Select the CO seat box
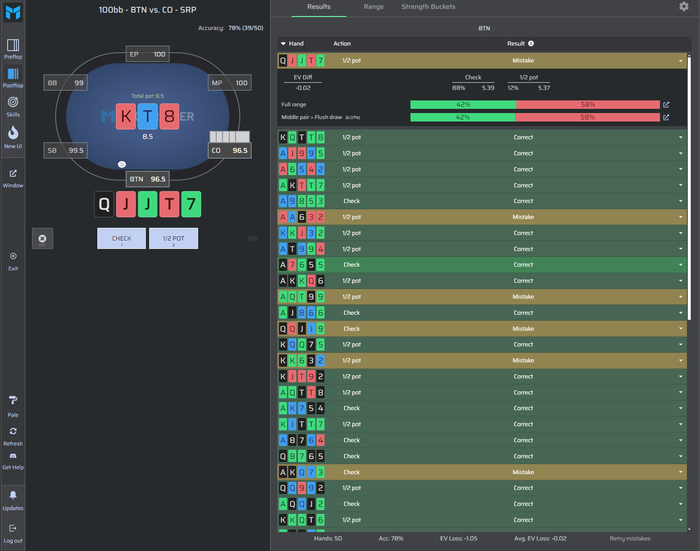Screen dimensions: 700x551 230,150
